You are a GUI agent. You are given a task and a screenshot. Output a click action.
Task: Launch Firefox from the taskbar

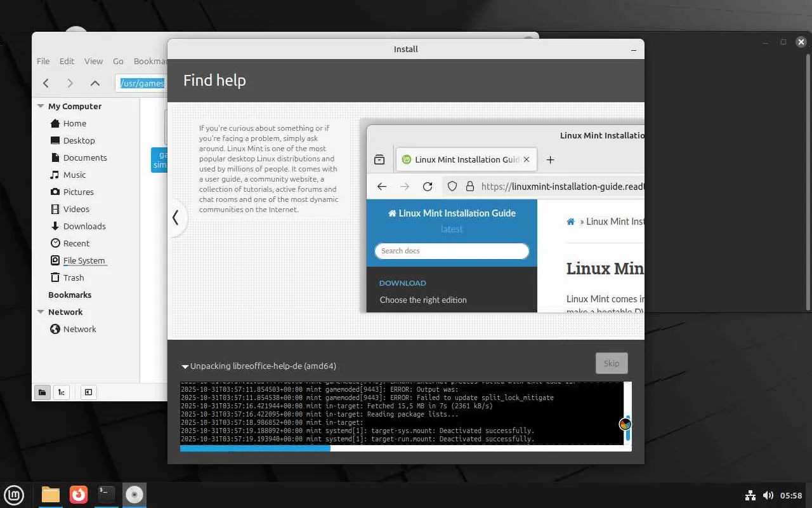click(x=79, y=495)
